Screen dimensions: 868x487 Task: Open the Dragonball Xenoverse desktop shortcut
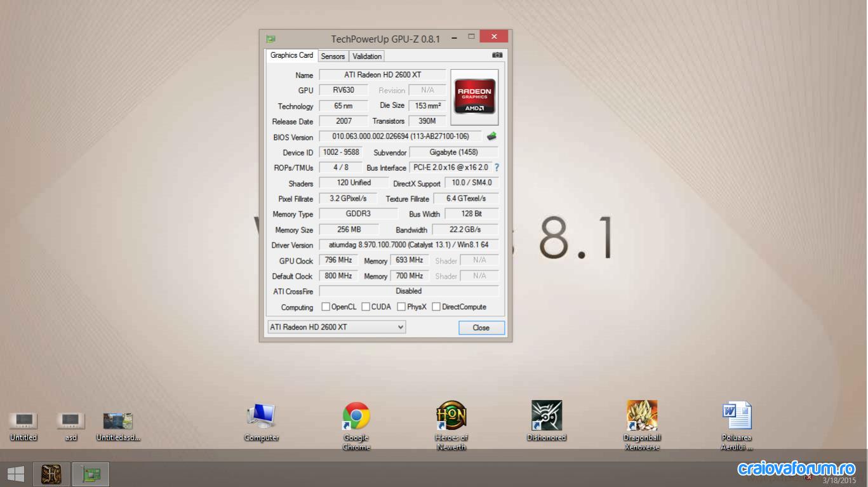point(642,426)
